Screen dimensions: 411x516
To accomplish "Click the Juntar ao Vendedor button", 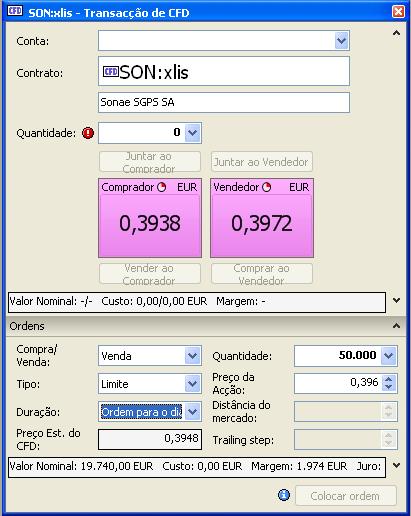I will pyautogui.click(x=262, y=162).
